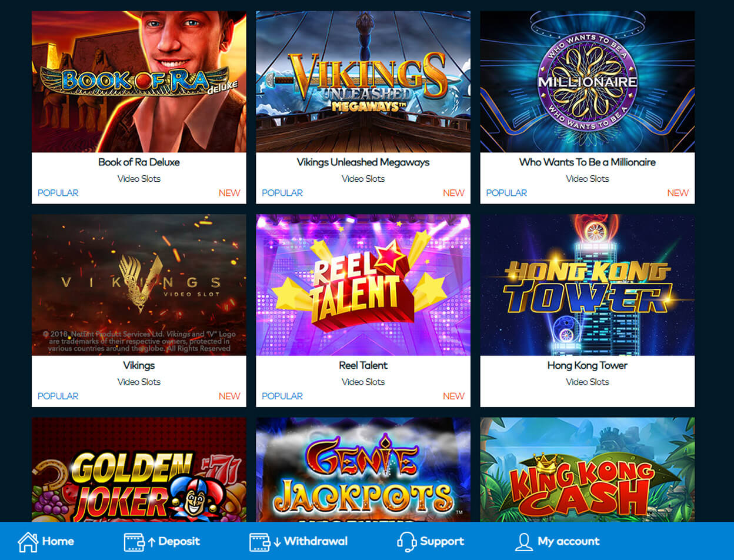Click the Deposit wallet icon
The height and width of the screenshot is (560, 734).
click(134, 542)
